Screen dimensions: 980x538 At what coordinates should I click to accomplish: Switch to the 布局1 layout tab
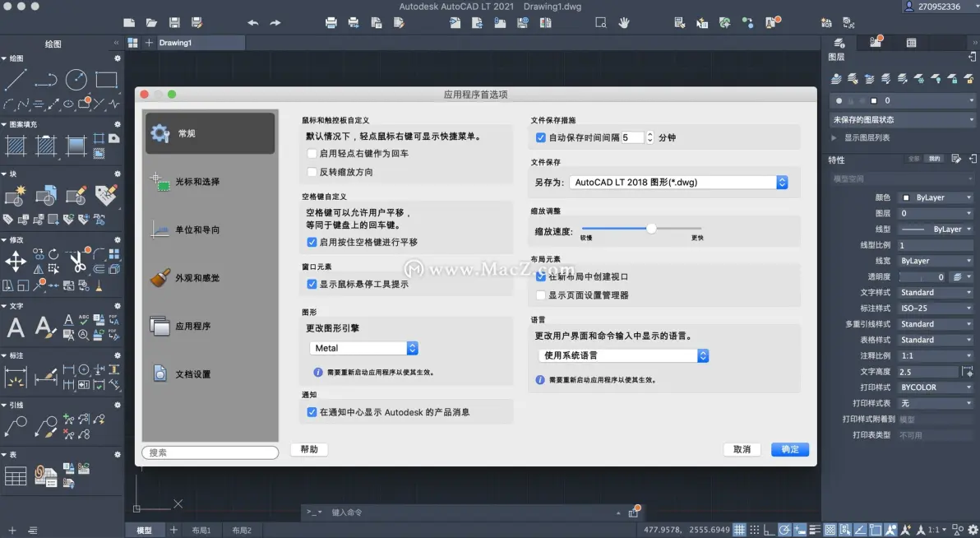click(201, 530)
